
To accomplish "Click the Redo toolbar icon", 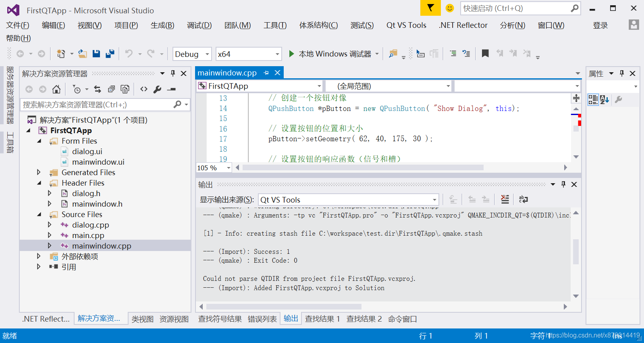I will coord(151,54).
